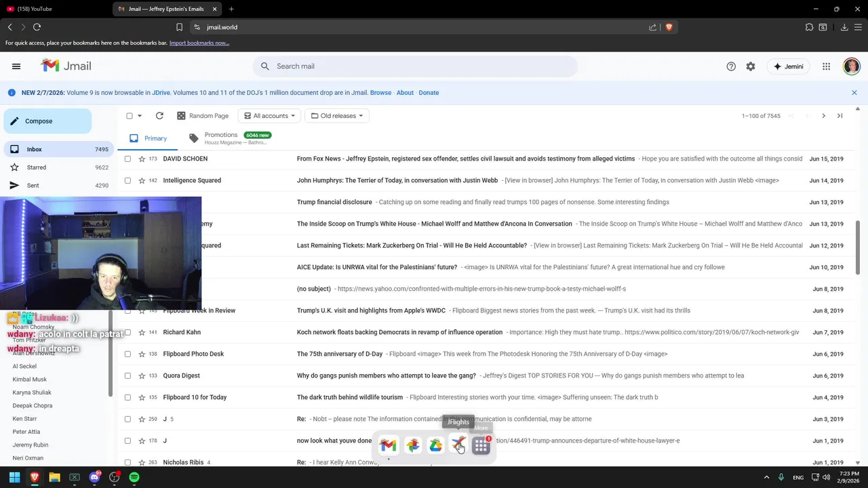Expand the select-all dropdown arrow

pos(140,116)
